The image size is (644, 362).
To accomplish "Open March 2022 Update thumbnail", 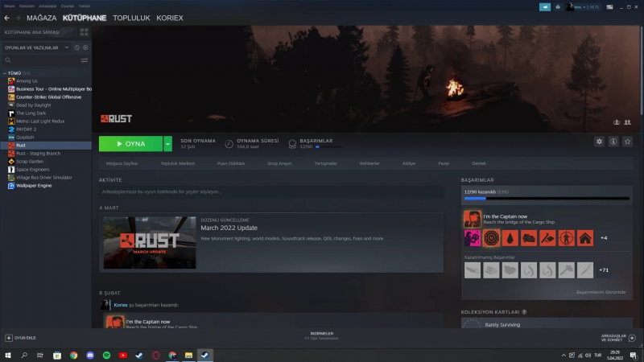I will point(150,243).
